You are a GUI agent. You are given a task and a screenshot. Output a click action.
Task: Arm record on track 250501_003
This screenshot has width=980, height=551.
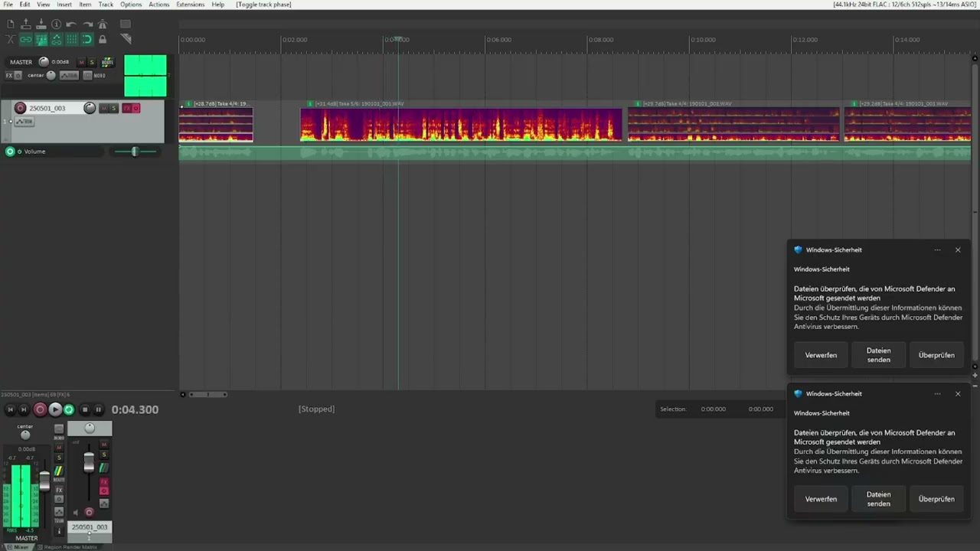[20, 108]
